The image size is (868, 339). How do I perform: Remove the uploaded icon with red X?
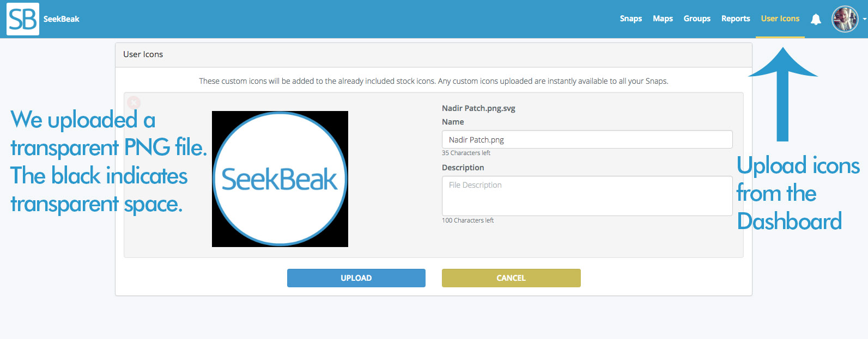(134, 102)
